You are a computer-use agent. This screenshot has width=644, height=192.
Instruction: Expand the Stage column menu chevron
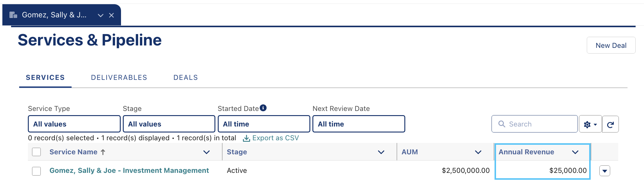(x=381, y=152)
